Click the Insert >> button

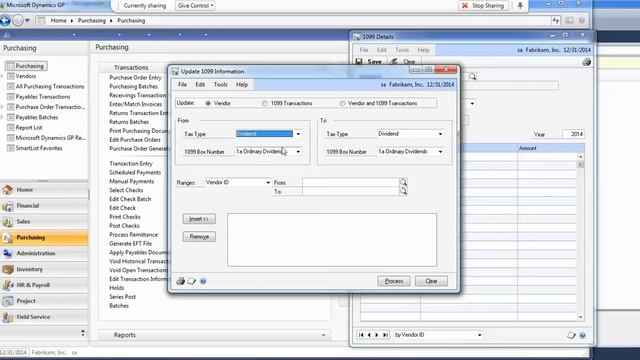pyautogui.click(x=199, y=219)
